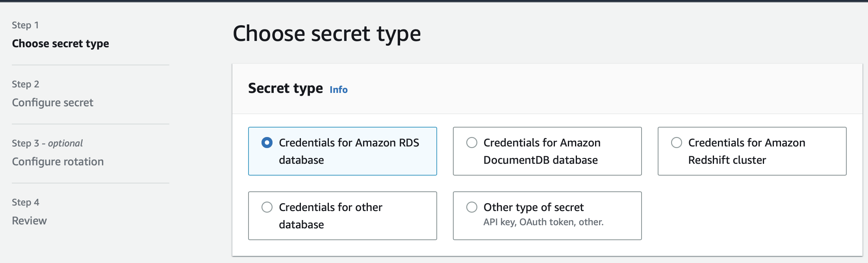Click Step 1 Choose secret type
The width and height of the screenshot is (868, 263).
(61, 44)
